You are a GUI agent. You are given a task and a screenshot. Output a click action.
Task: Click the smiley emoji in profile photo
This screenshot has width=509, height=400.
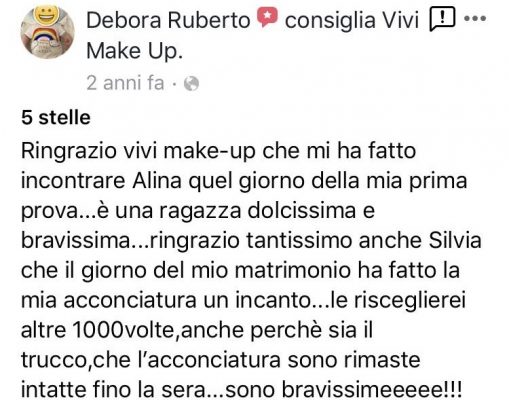(46, 14)
